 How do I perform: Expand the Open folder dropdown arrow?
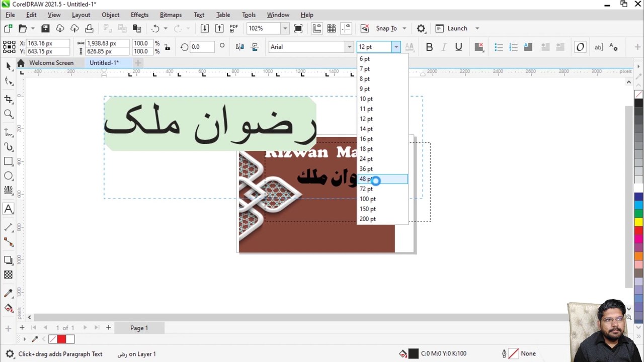(x=33, y=28)
